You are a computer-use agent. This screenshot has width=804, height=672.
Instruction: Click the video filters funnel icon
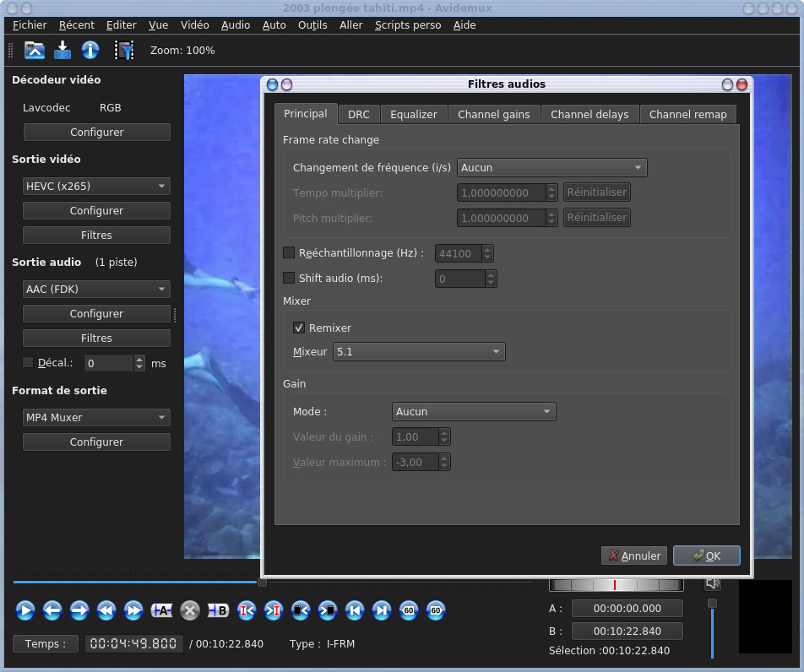pyautogui.click(x=124, y=51)
